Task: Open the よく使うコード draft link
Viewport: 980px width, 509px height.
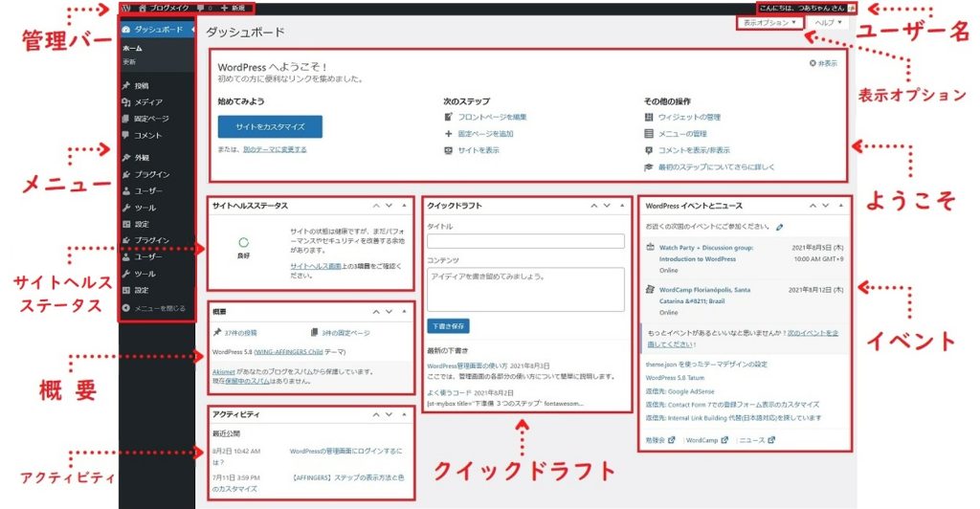Action: (x=450, y=393)
